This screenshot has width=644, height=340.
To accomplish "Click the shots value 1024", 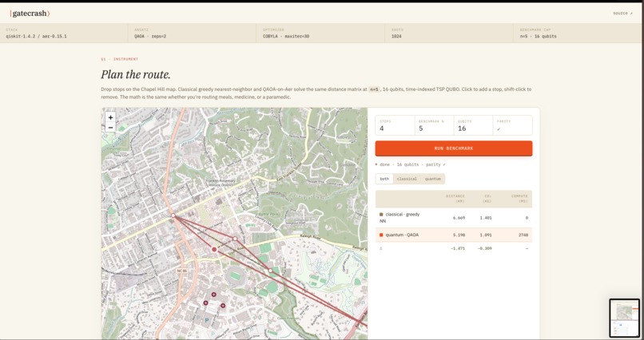I will tap(396, 37).
